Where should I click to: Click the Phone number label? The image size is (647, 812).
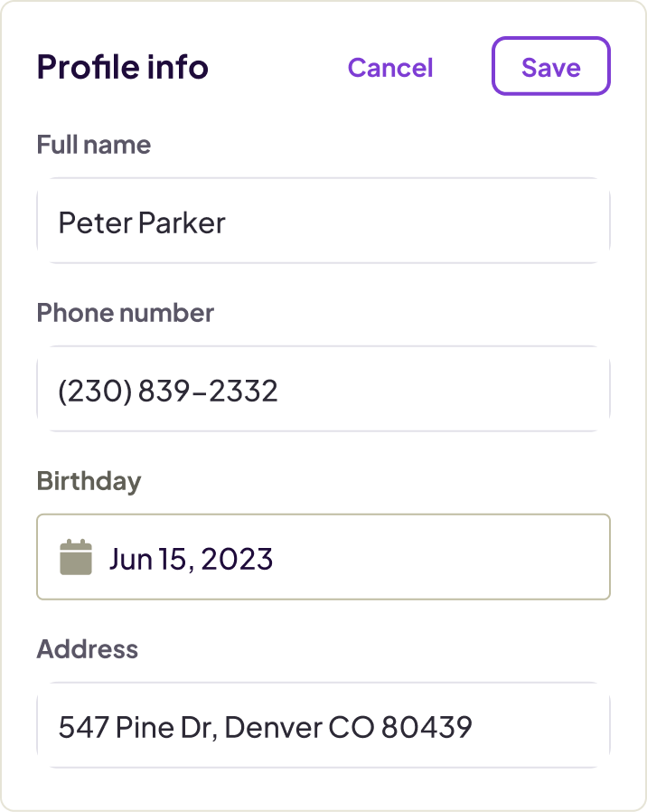(x=126, y=313)
